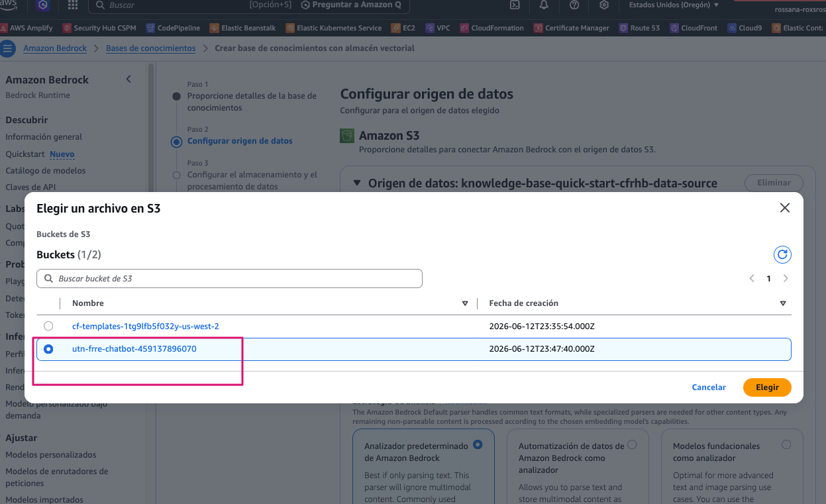Open CodePipeline favorite shortcut
Viewport: 826px width, 504px height.
point(173,28)
